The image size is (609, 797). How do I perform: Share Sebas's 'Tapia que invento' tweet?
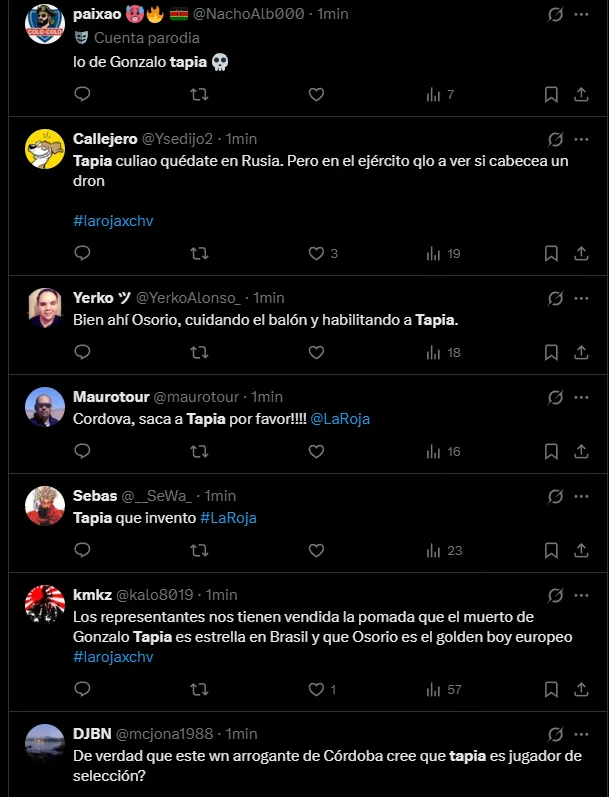point(581,550)
